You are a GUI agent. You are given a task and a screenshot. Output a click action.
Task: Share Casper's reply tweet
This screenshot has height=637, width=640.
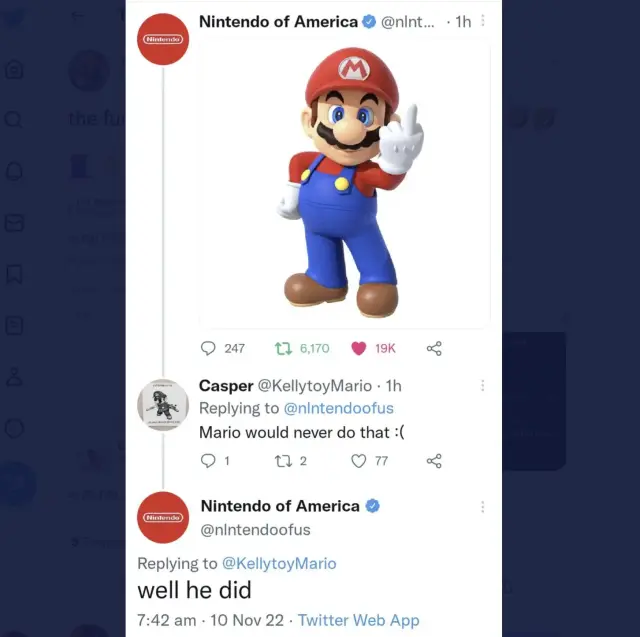click(434, 461)
